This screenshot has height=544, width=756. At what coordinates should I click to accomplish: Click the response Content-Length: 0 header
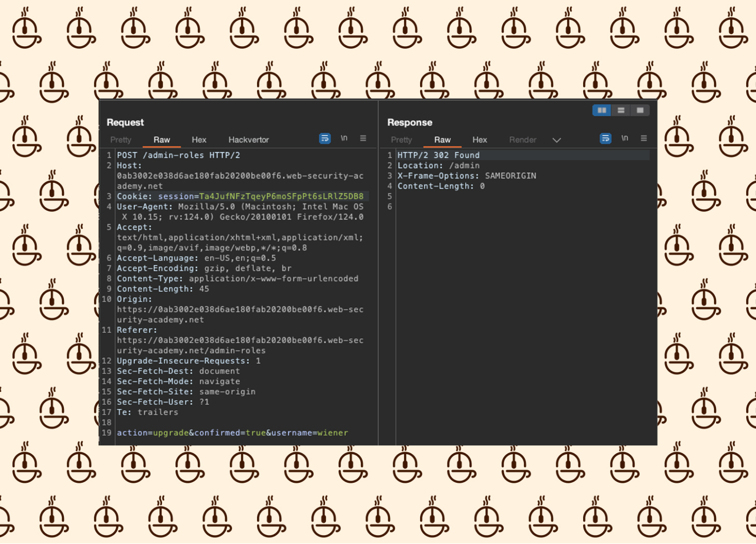coord(441,186)
